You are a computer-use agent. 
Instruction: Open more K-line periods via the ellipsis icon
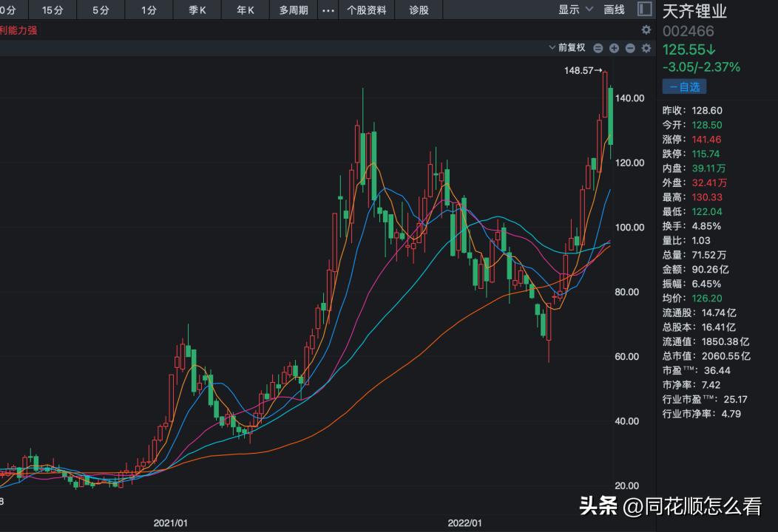coord(328,10)
